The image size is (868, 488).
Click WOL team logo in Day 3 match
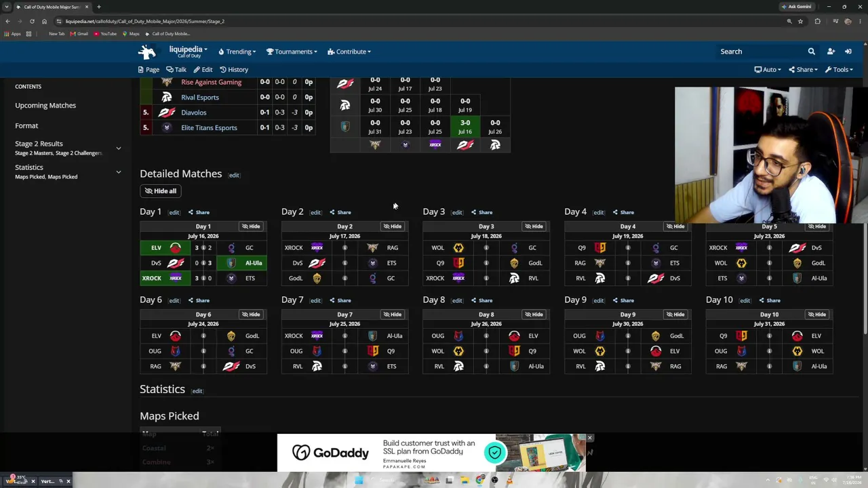click(458, 248)
